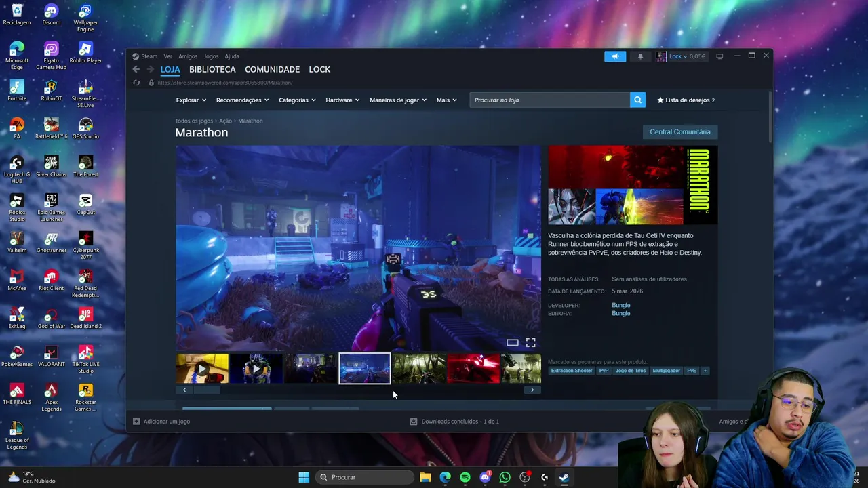Viewport: 868px width, 488px height.
Task: Select the League of Legends desktop icon
Action: 17,435
